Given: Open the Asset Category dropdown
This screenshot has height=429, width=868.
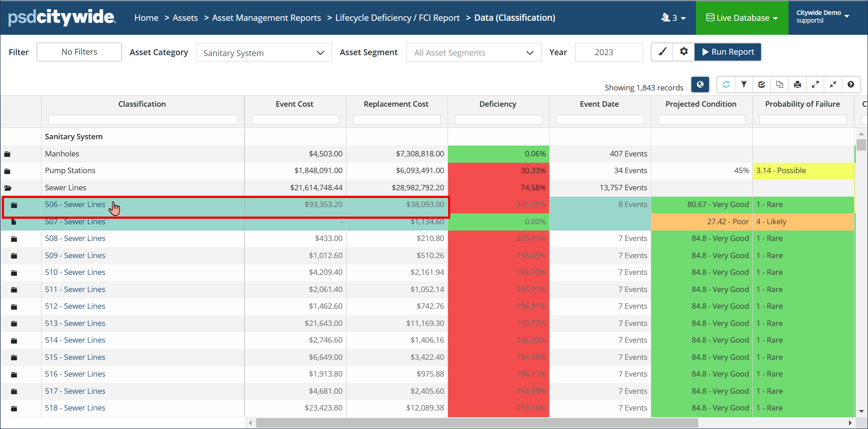Looking at the screenshot, I should point(264,53).
